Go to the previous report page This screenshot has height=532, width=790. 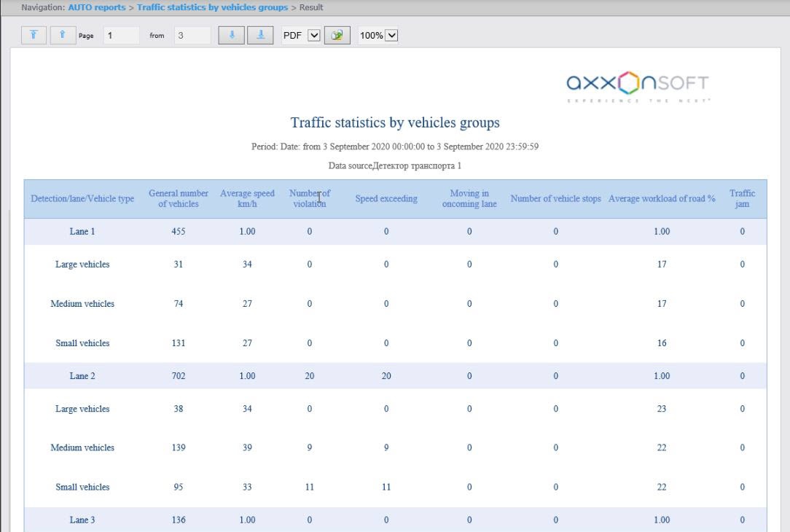(x=62, y=35)
